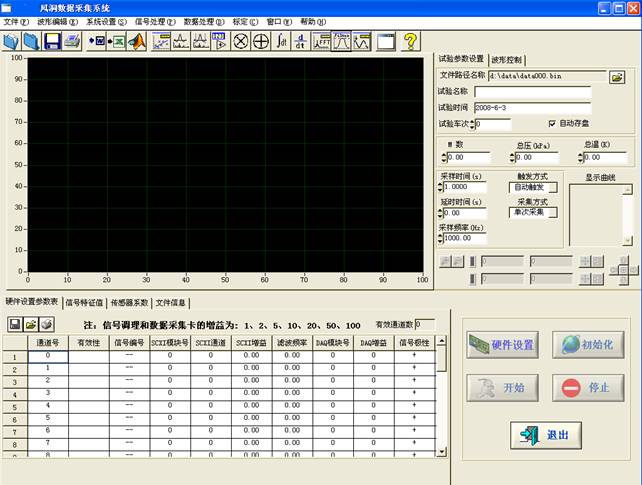Click the 试验名称 input field
Screen dimensions: 642x485
pos(532,92)
